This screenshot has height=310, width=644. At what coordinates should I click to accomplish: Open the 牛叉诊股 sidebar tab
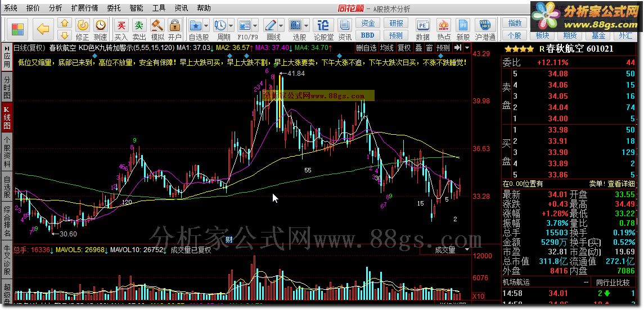click(x=7, y=259)
